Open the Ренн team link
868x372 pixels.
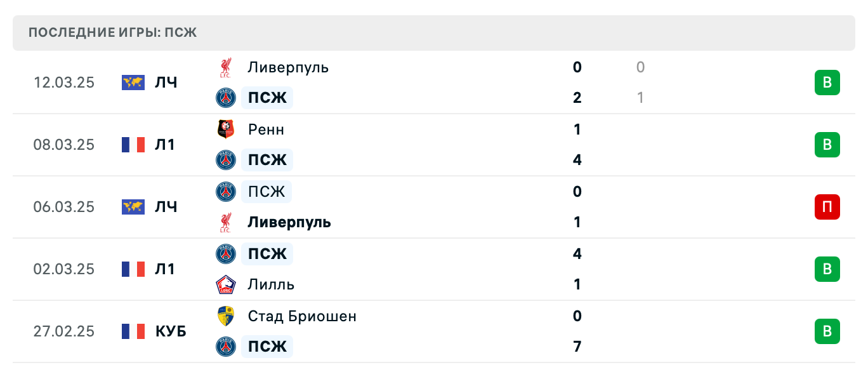(x=266, y=130)
